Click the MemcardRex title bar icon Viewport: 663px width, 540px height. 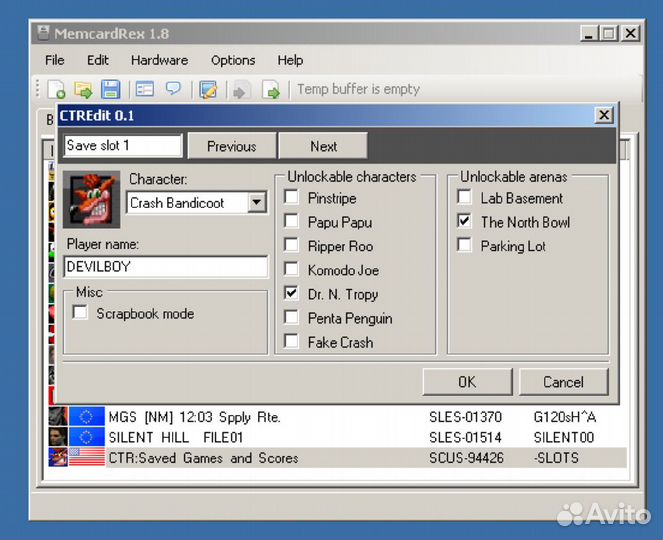click(43, 33)
